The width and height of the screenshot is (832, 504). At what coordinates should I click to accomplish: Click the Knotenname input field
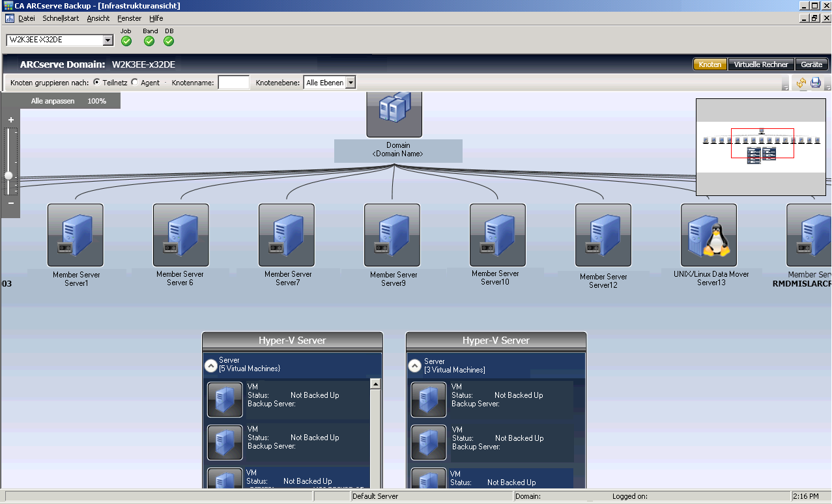click(x=233, y=83)
